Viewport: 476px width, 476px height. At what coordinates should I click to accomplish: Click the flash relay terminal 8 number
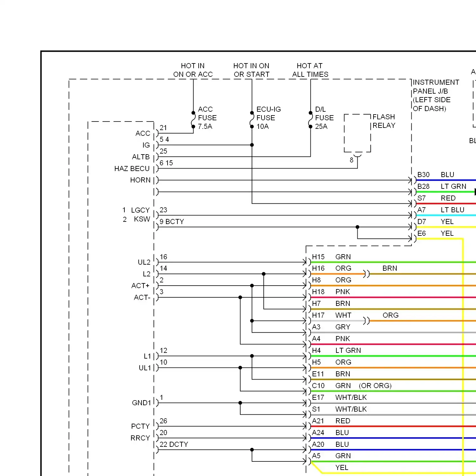[351, 160]
